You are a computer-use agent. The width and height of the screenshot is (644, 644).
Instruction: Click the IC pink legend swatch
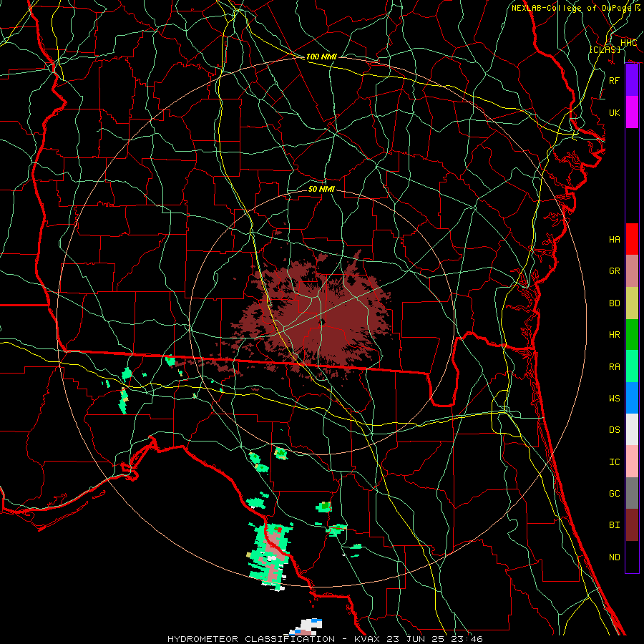coord(632,462)
